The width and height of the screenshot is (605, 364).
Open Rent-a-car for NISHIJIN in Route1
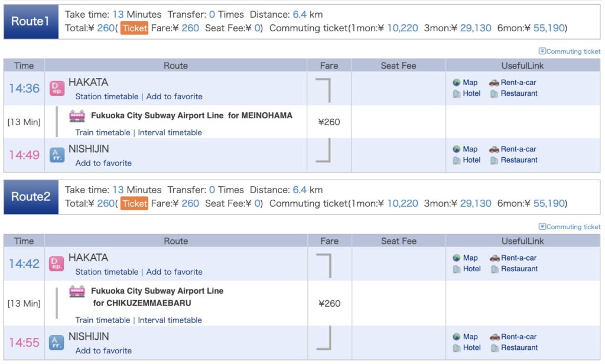[x=513, y=149]
